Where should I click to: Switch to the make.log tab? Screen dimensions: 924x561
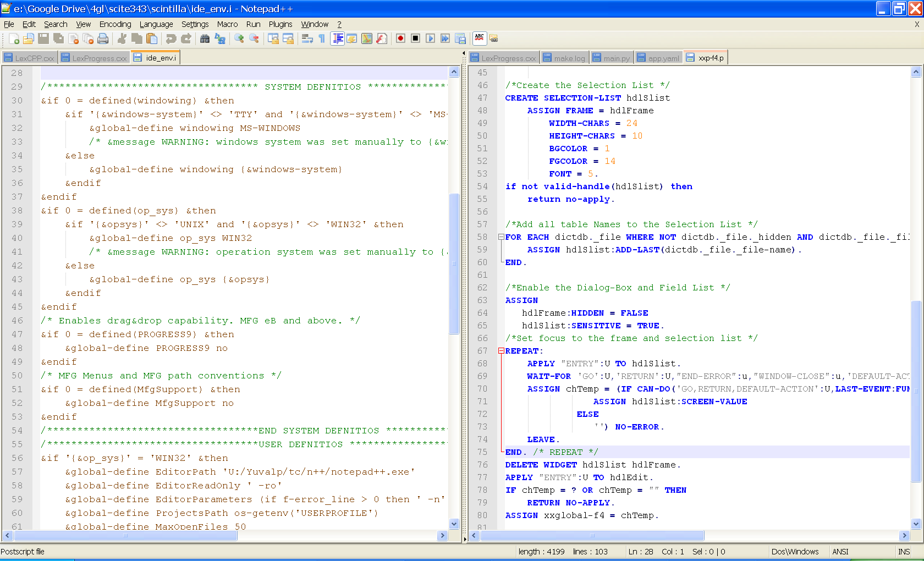[564, 57]
